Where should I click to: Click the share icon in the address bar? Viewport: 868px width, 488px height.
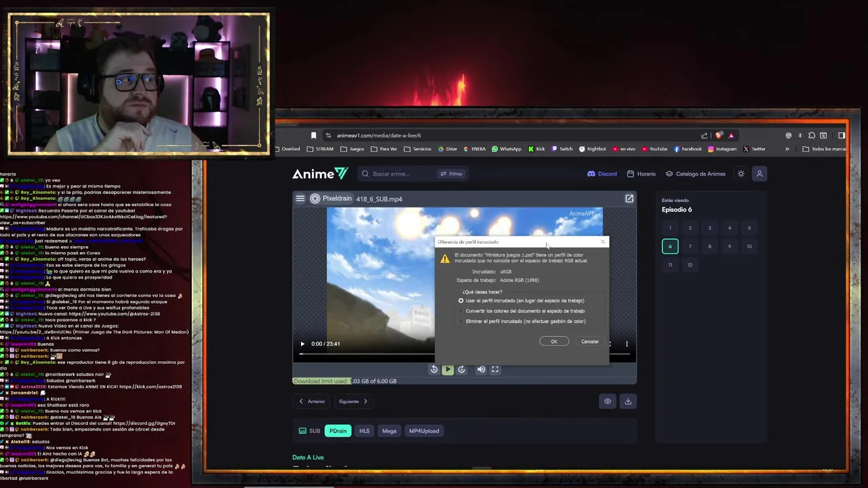click(704, 135)
